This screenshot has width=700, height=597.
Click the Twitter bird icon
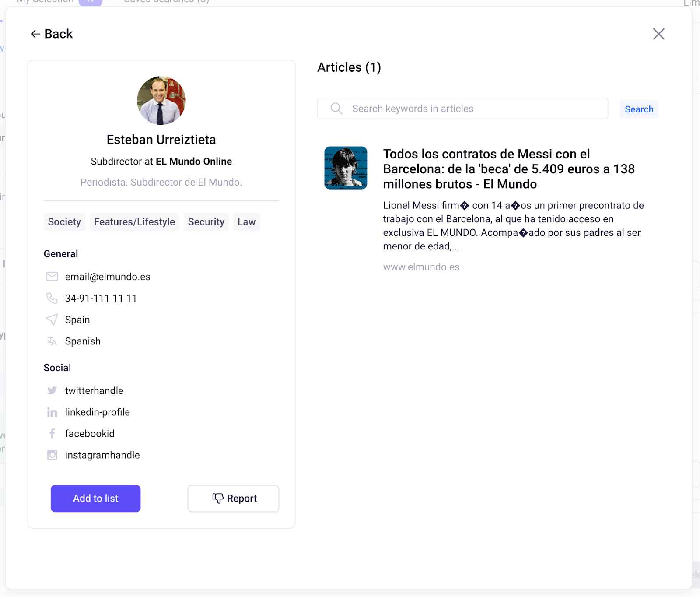point(52,390)
